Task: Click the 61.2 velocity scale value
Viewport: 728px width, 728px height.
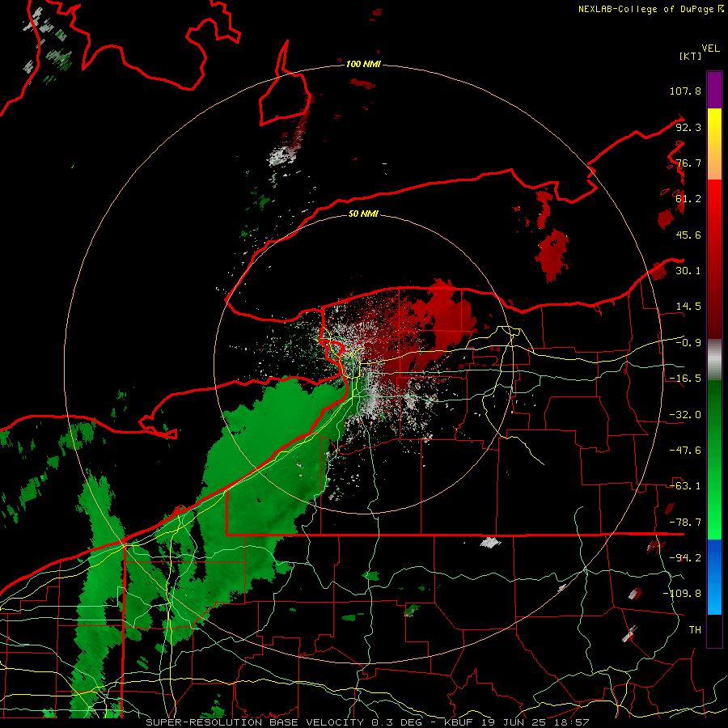Action: coord(688,199)
